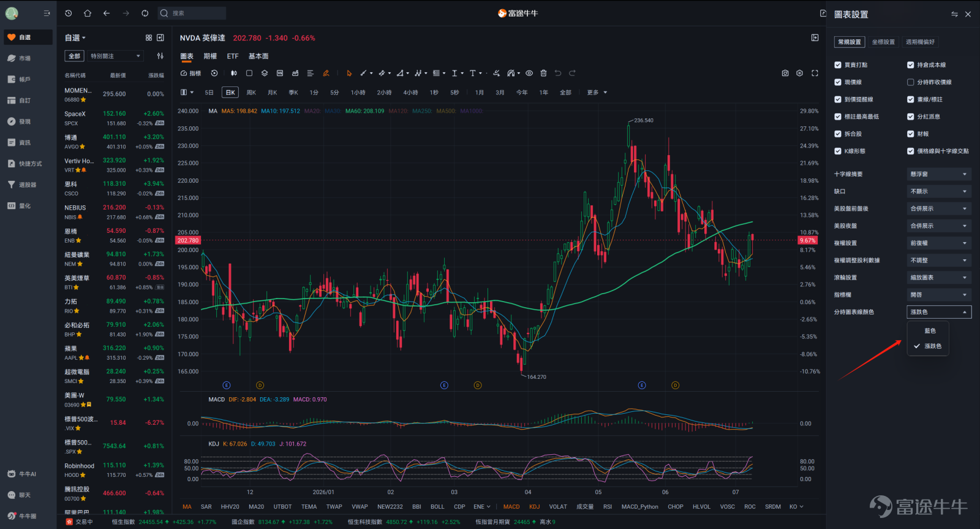Image resolution: width=980 pixels, height=529 pixels.
Task: Open chart settings gear icon
Action: click(799, 74)
